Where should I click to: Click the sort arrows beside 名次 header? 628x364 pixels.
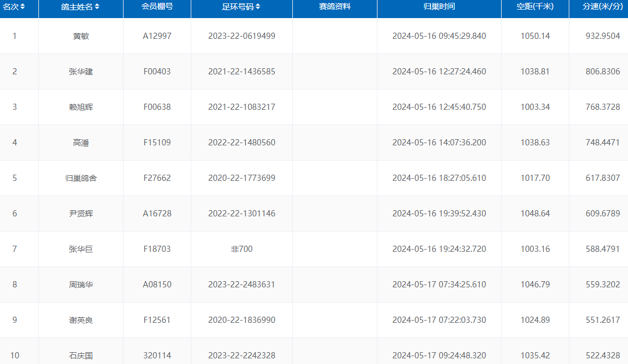coord(22,7)
